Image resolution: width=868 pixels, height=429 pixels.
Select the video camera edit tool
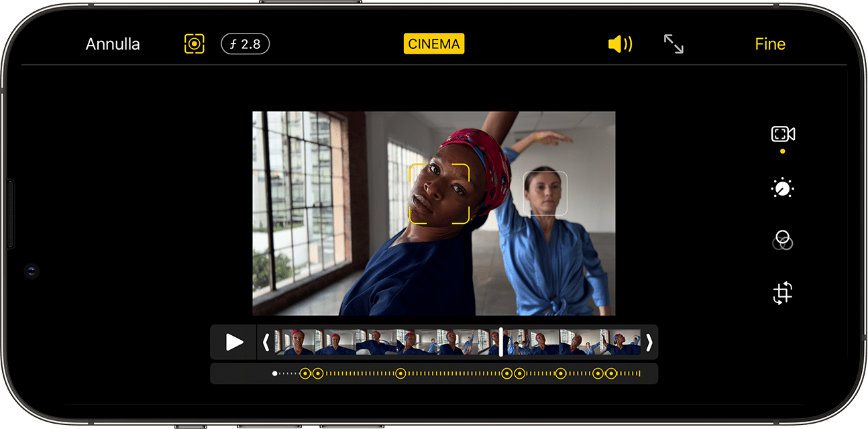pyautogui.click(x=782, y=134)
